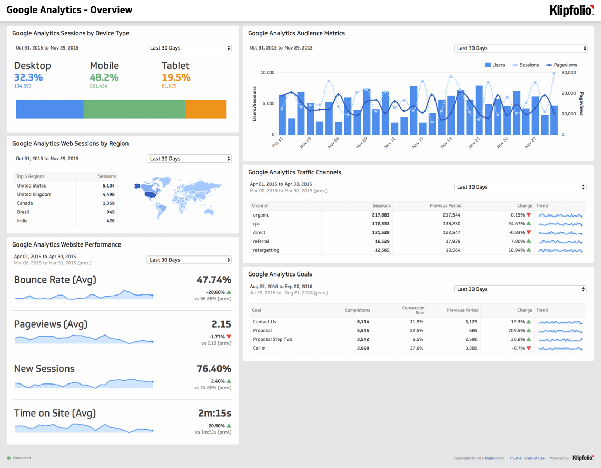This screenshot has width=601, height=468.
Task: Click the green arrow beside New Sessions change
Action: pyautogui.click(x=229, y=381)
